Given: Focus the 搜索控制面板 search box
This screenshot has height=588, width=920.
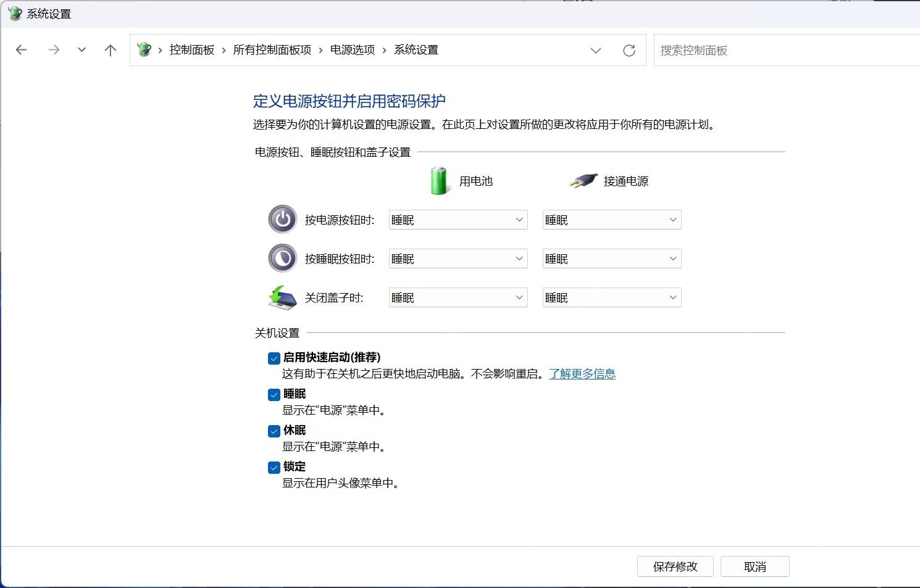Looking at the screenshot, I should [x=787, y=50].
